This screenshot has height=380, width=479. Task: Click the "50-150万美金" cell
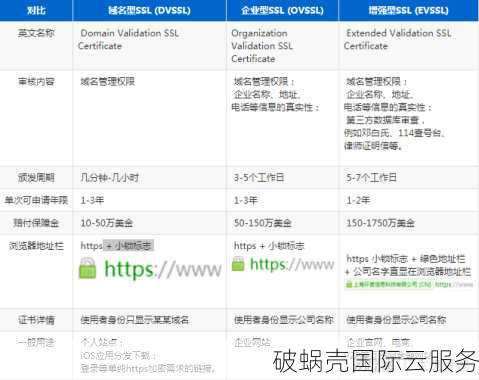click(263, 223)
